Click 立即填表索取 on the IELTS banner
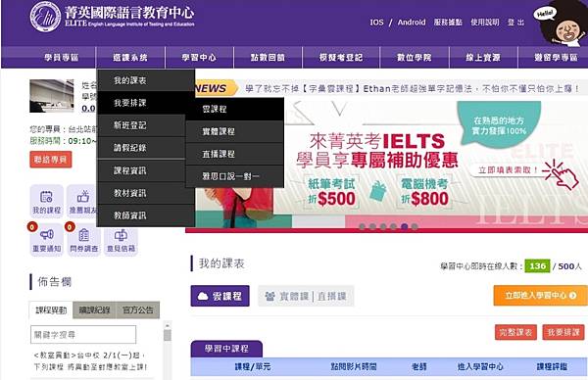Screen dimensions: 588x380 tap(508, 169)
